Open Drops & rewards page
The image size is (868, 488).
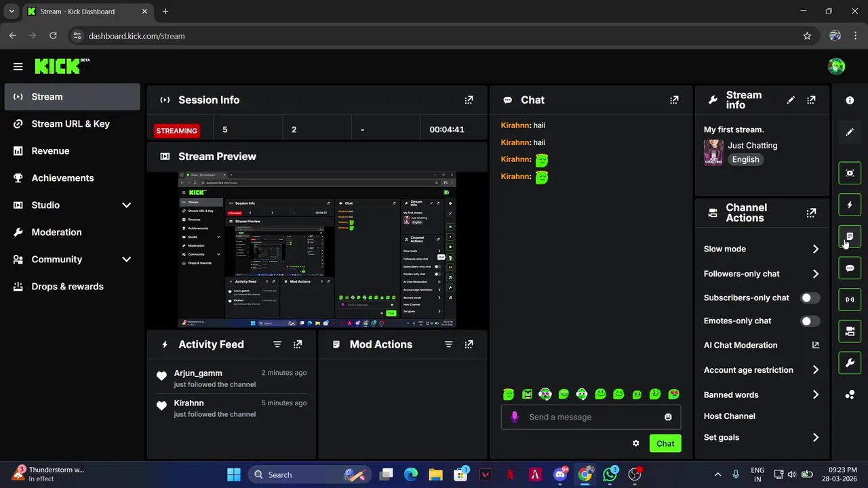pyautogui.click(x=72, y=286)
